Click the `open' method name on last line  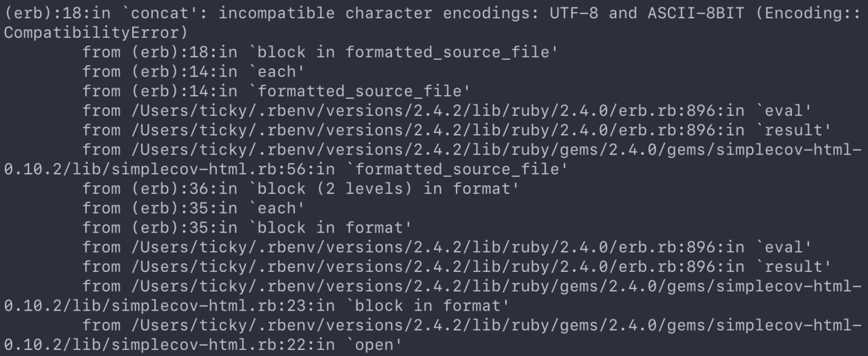[x=374, y=344]
